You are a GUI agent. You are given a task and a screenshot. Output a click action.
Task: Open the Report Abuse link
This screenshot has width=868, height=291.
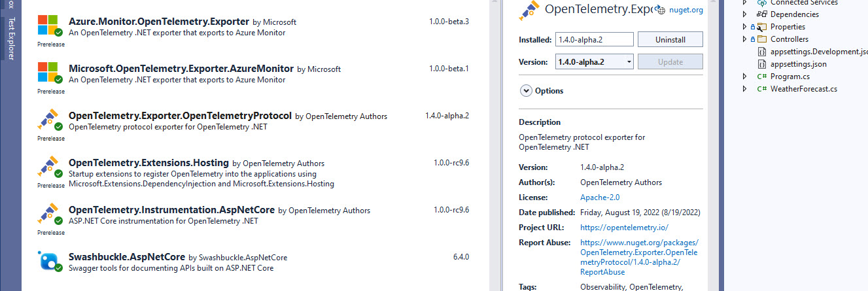[639, 257]
